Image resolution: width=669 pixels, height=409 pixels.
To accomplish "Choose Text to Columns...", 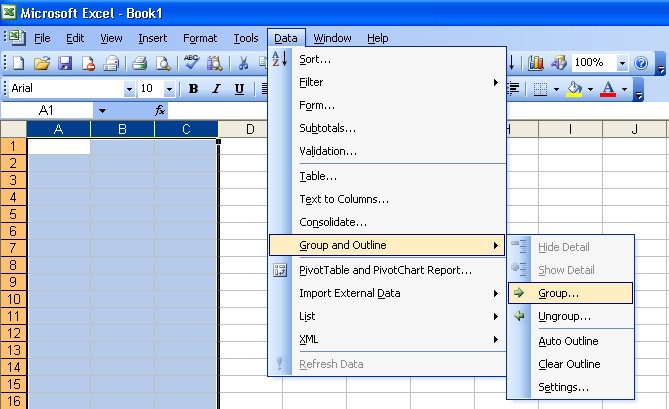I will [x=387, y=199].
